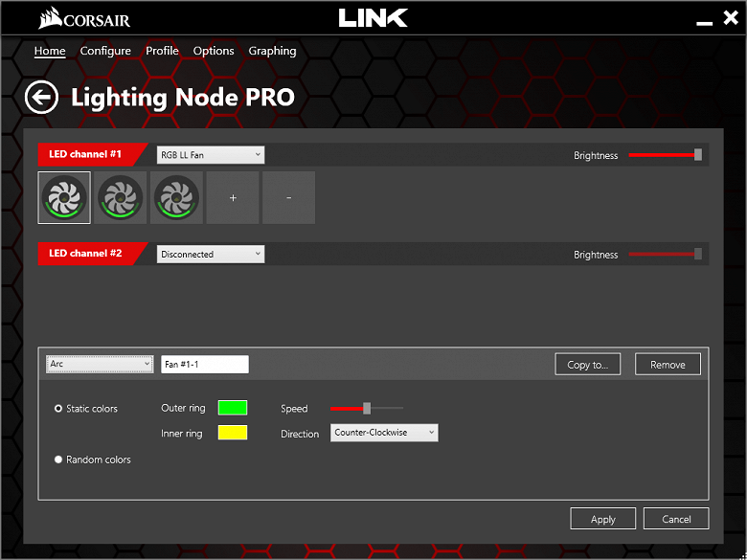Select the first fan thumbnail in channel #1
Viewport: 747px width, 560px height.
(x=64, y=197)
